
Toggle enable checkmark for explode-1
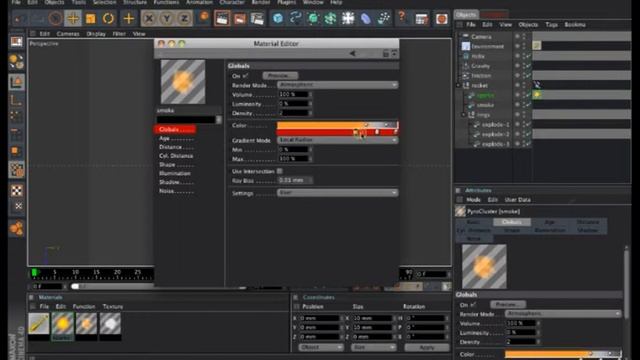click(x=528, y=124)
